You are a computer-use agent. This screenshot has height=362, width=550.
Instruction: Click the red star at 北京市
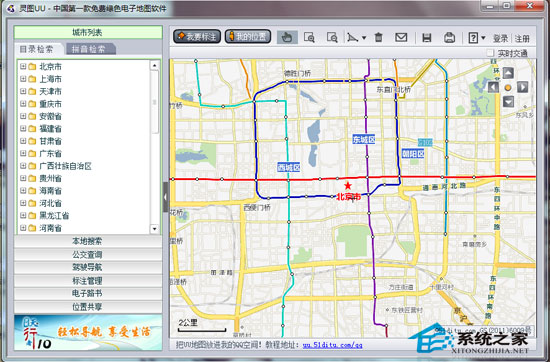click(348, 186)
